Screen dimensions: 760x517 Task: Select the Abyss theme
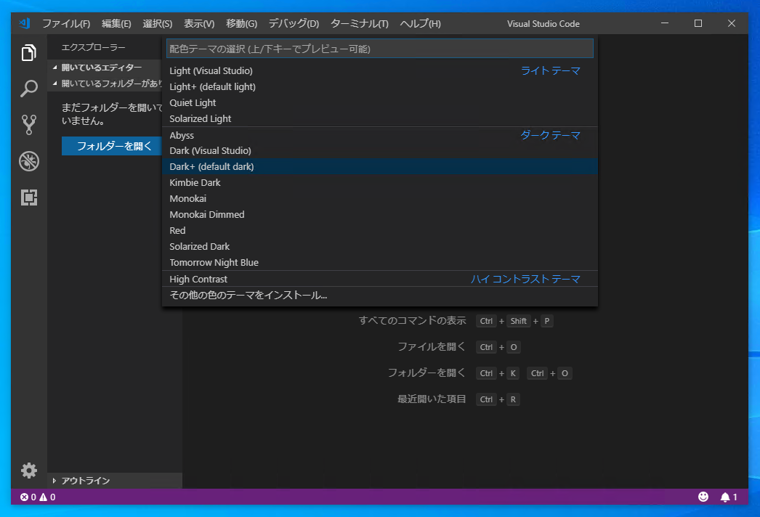[380, 135]
